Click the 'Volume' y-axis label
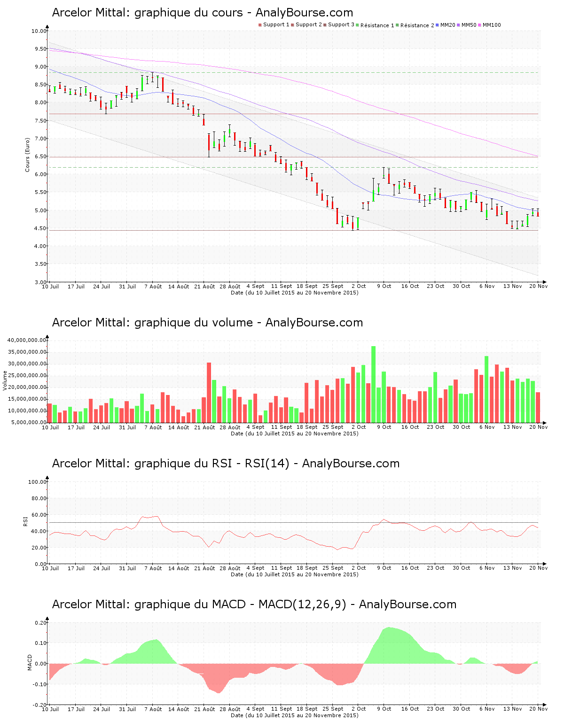 5,380
